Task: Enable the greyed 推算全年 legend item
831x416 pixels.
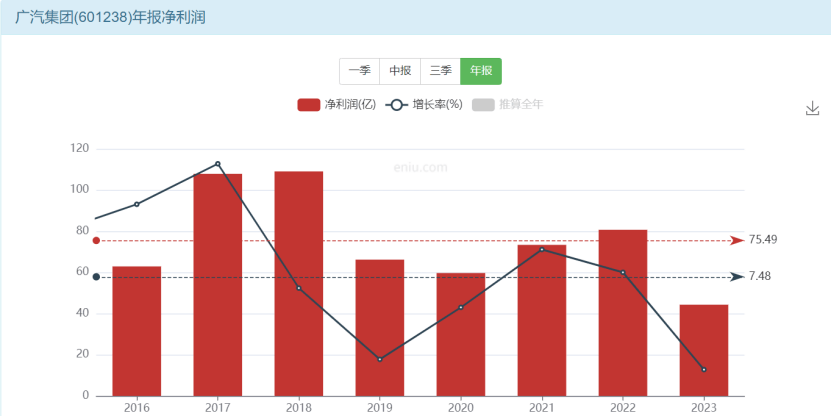Action: (508, 104)
